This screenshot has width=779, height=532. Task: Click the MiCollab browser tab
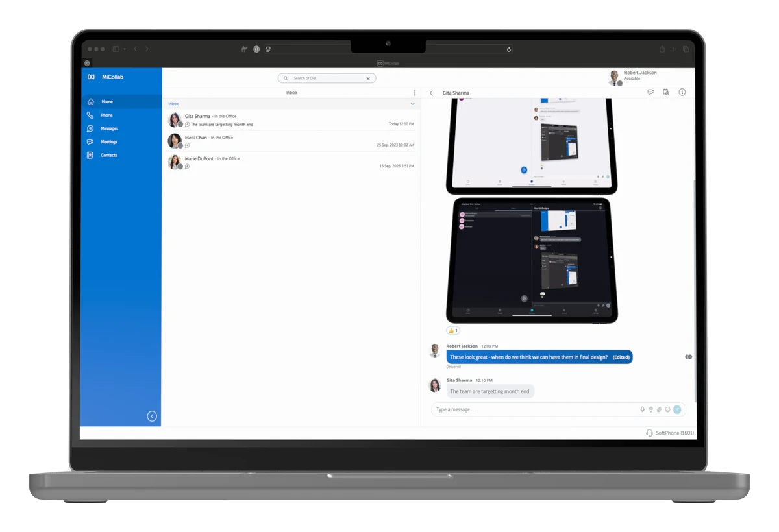[388, 63]
